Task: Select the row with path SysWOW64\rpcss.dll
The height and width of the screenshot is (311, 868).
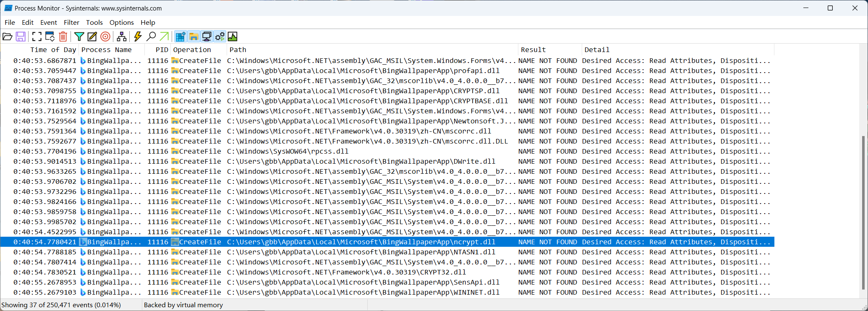Action: pos(387,151)
